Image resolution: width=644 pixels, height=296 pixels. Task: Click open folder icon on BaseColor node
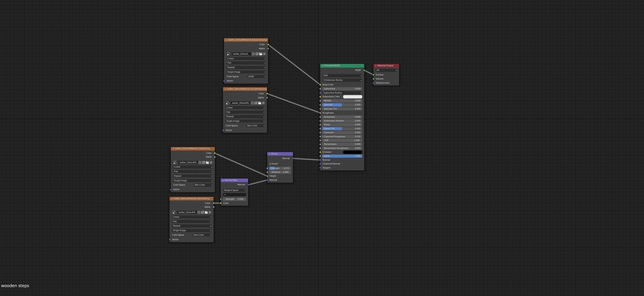261,54
